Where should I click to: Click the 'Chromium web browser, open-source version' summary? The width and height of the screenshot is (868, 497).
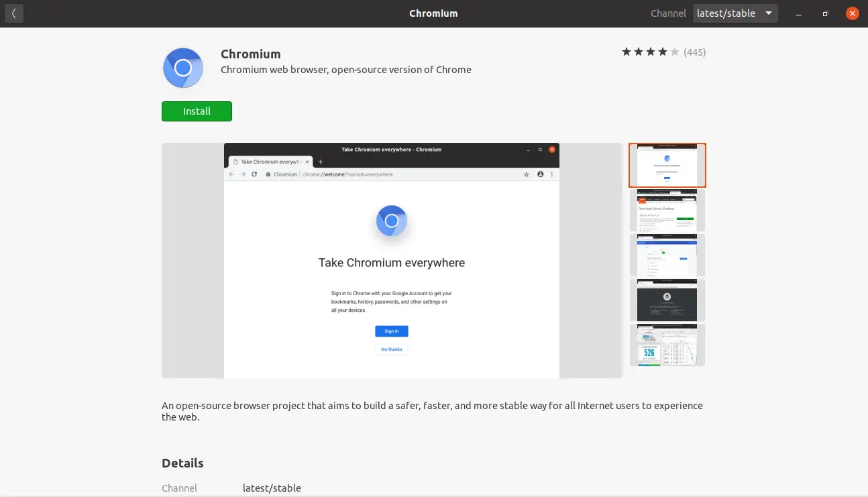click(x=346, y=70)
